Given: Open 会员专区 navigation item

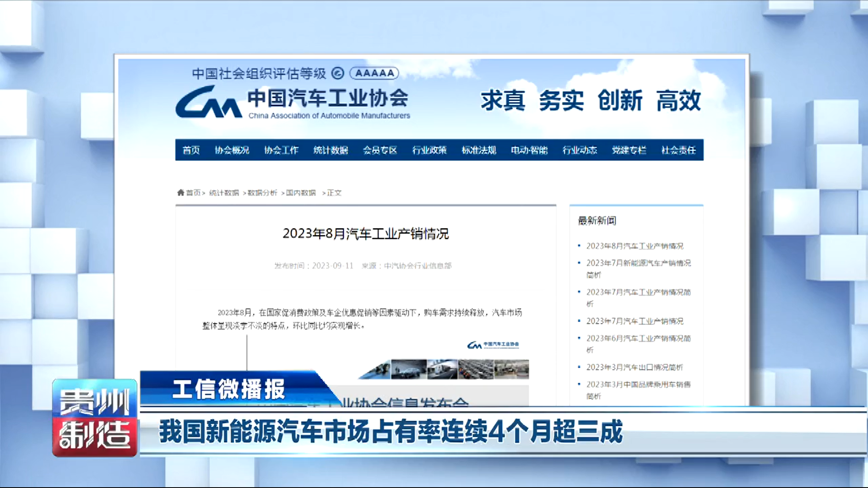Looking at the screenshot, I should [x=380, y=150].
